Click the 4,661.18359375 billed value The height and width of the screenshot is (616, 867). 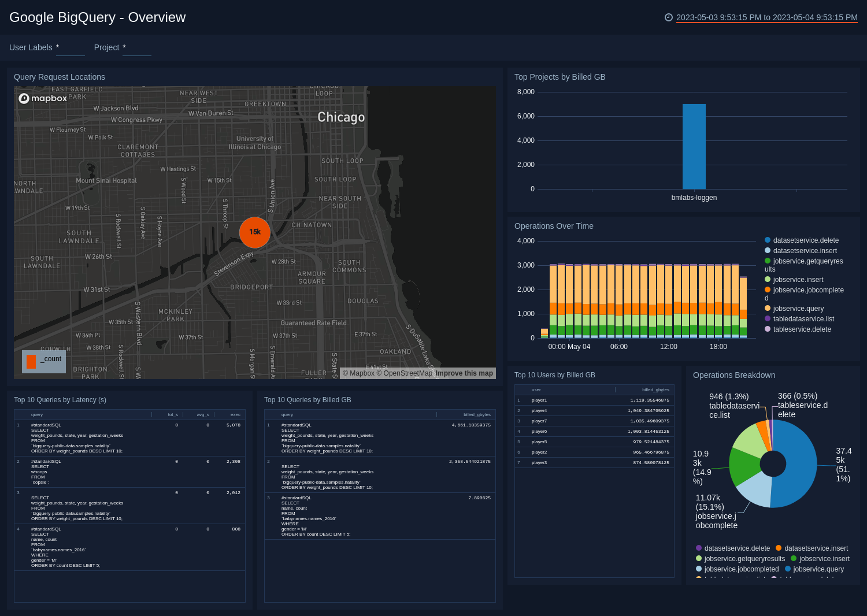point(471,425)
